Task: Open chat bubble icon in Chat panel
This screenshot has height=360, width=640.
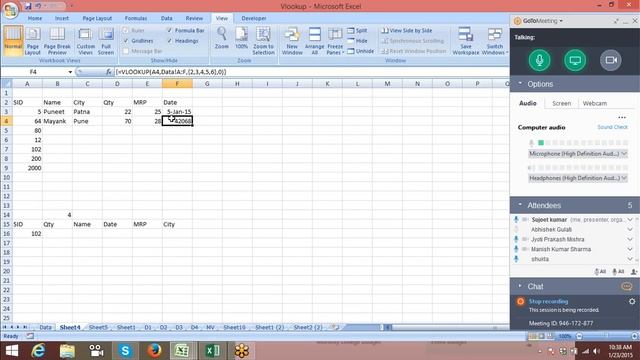Action: pos(627,287)
